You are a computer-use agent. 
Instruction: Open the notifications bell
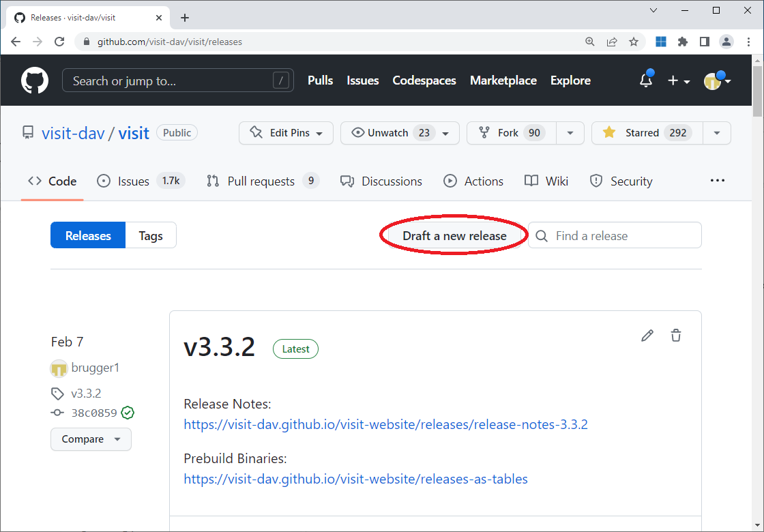pos(646,80)
